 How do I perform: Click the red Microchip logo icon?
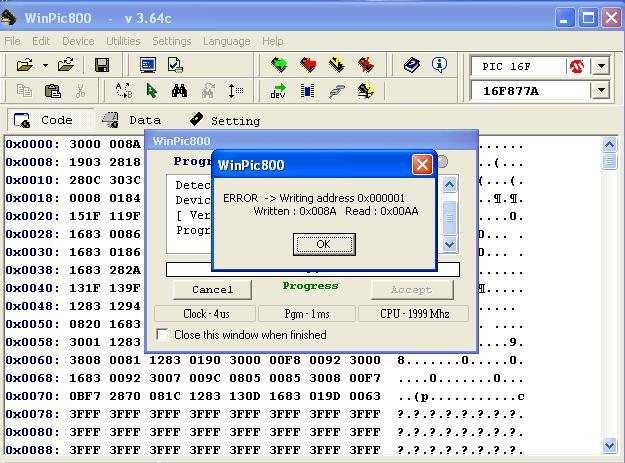tap(576, 66)
